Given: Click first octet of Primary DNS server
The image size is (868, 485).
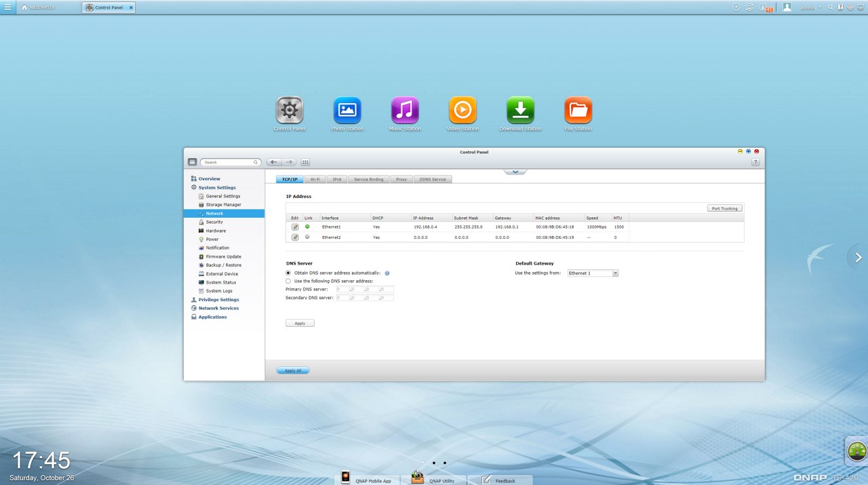Looking at the screenshot, I should [x=342, y=289].
